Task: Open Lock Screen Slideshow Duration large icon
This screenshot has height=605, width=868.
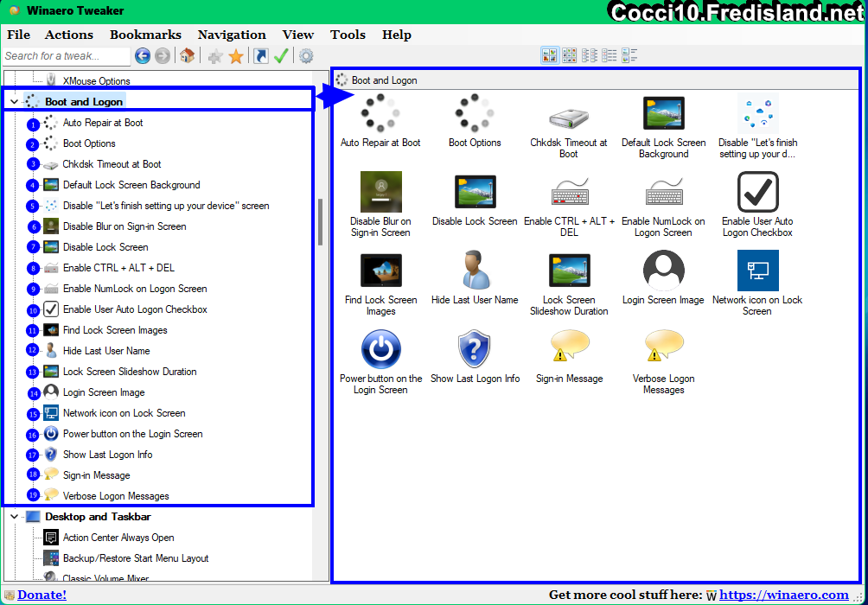Action: click(569, 271)
